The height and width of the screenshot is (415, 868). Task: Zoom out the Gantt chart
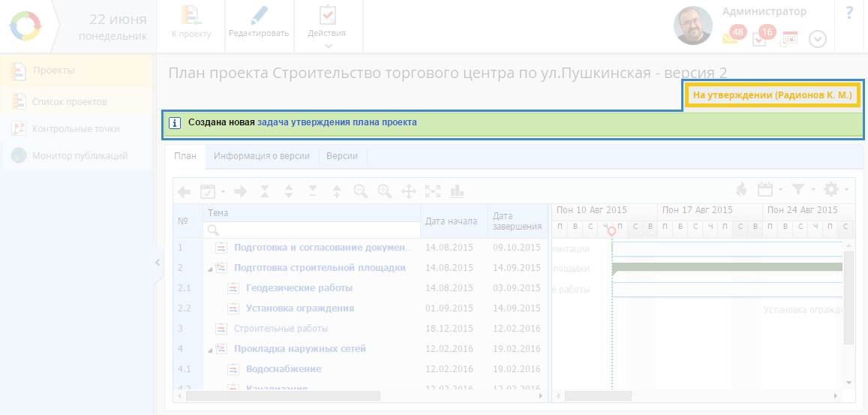pyautogui.click(x=361, y=191)
